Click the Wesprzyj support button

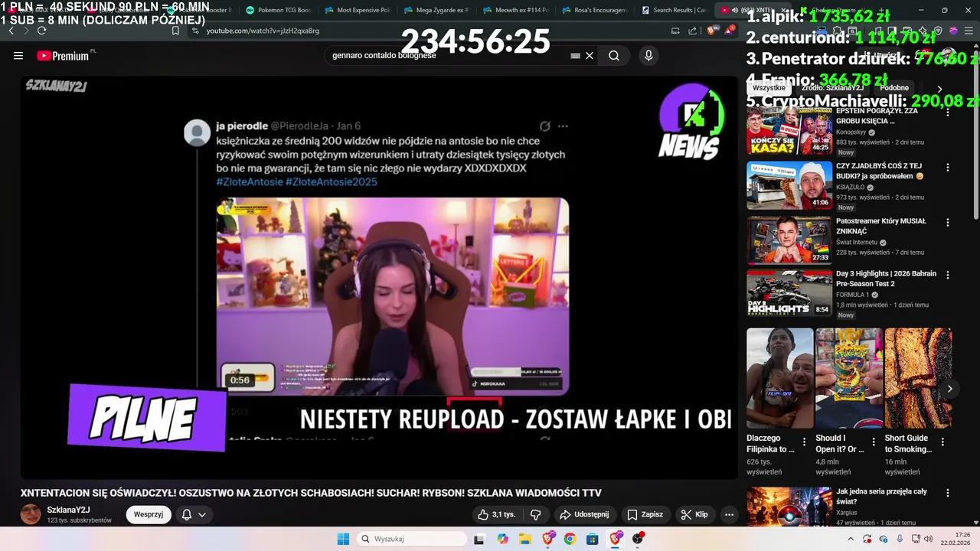click(x=149, y=514)
